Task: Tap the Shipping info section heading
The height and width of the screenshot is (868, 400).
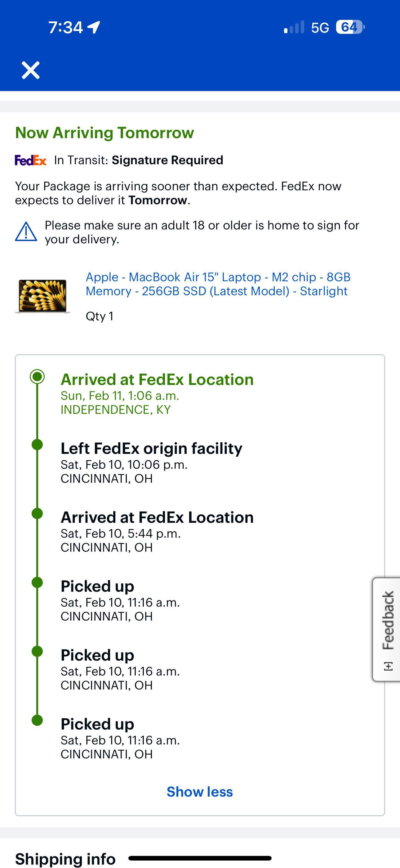Action: click(x=65, y=859)
